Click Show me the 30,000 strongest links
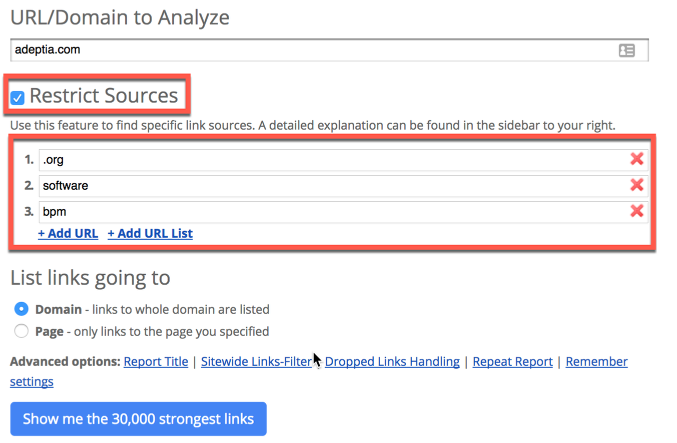This screenshot has width=677, height=443. click(138, 419)
